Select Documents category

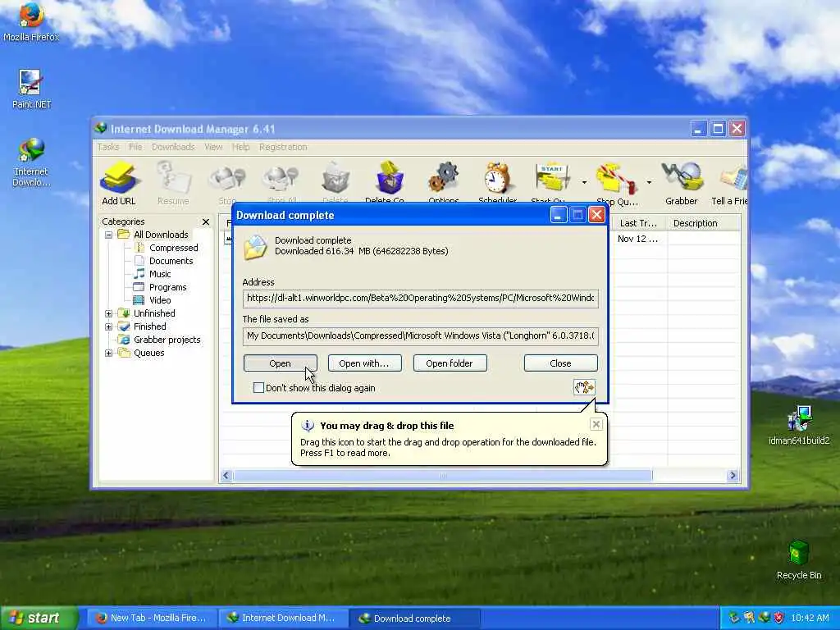pyautogui.click(x=171, y=261)
